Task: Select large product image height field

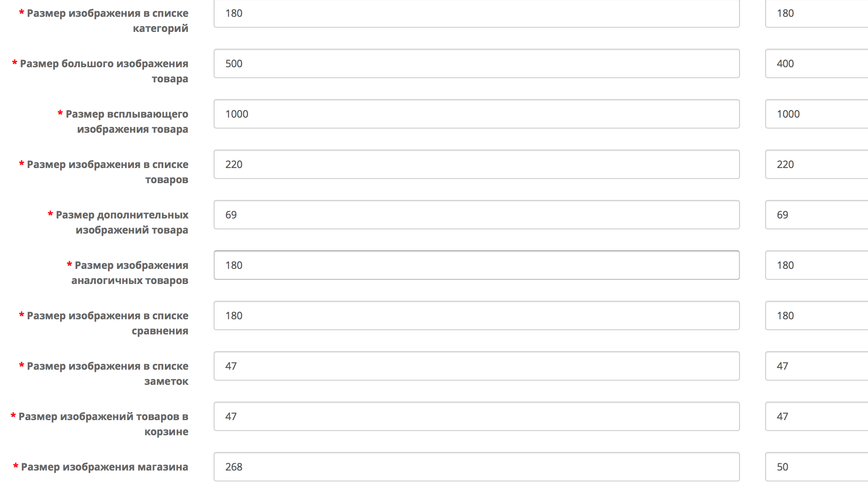Action: pos(816,63)
